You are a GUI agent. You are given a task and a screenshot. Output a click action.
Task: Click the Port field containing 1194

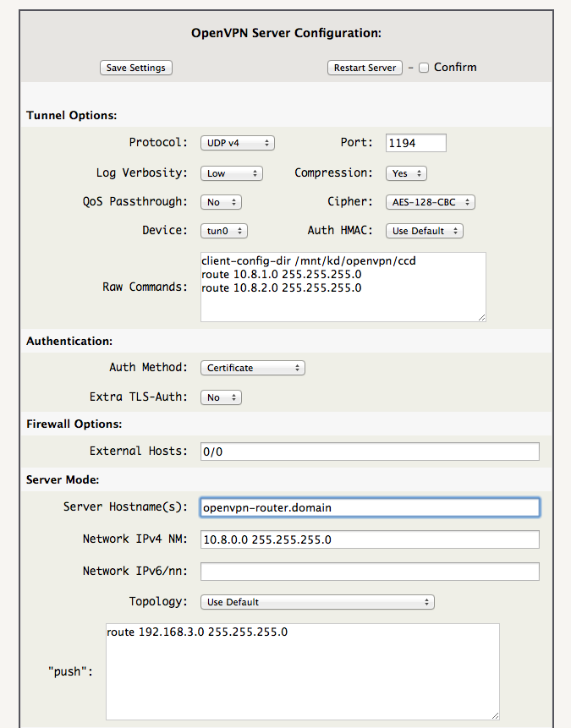coord(416,143)
